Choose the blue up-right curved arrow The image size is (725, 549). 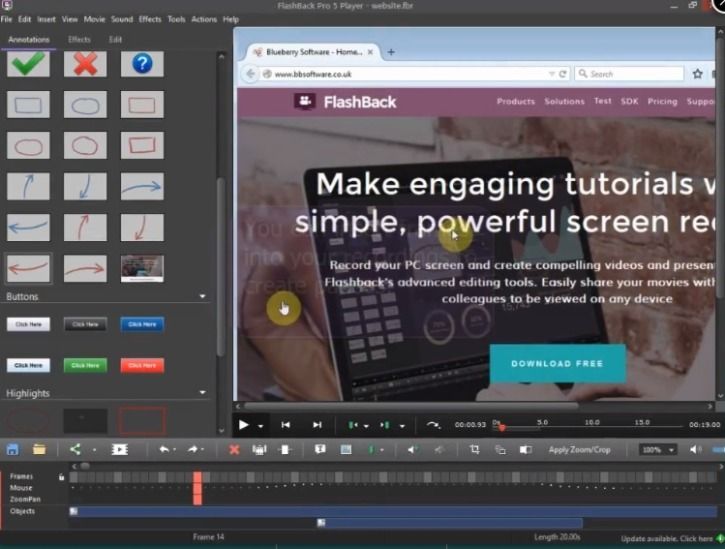pos(28,186)
